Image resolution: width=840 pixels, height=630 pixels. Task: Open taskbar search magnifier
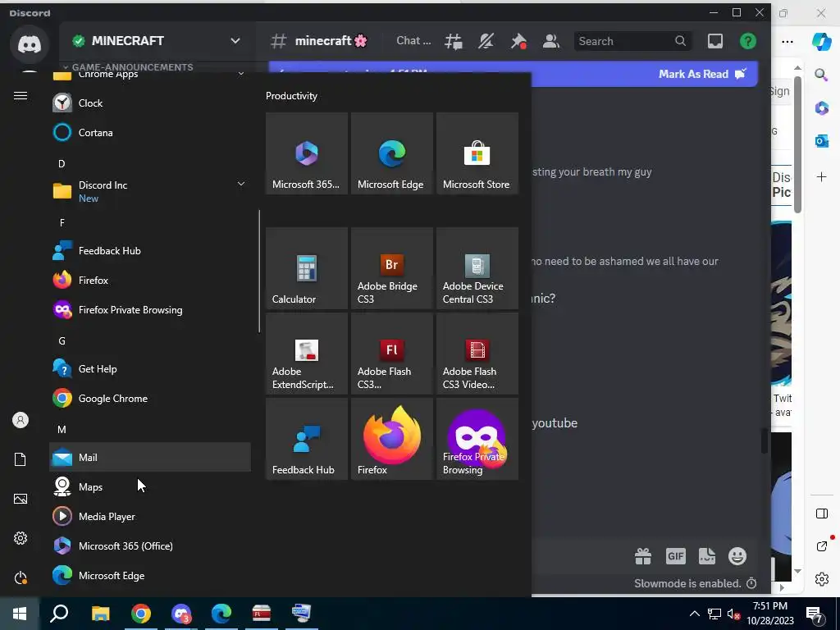click(x=59, y=613)
